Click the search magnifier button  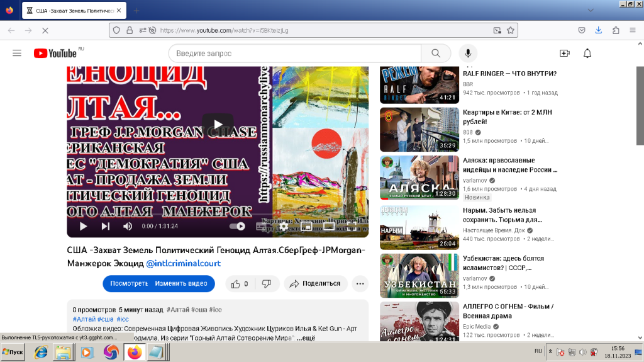pyautogui.click(x=436, y=54)
